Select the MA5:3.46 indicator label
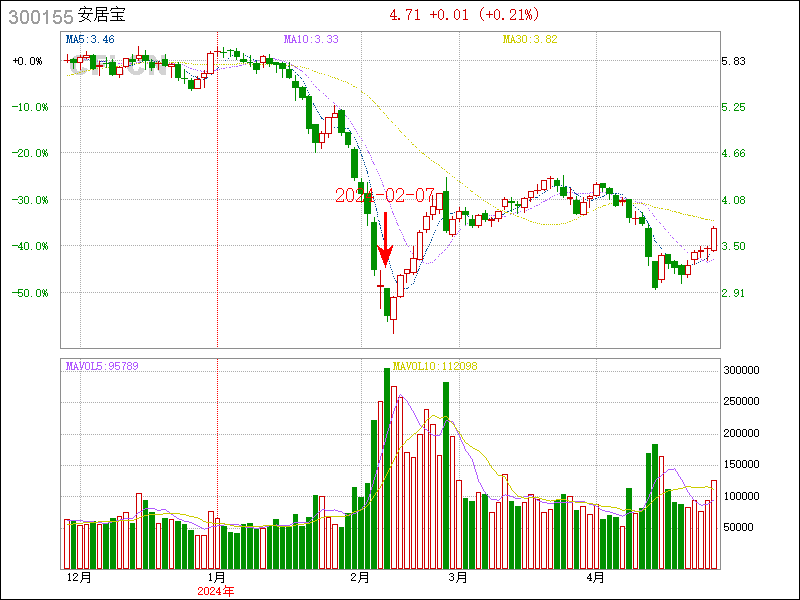 (90, 39)
